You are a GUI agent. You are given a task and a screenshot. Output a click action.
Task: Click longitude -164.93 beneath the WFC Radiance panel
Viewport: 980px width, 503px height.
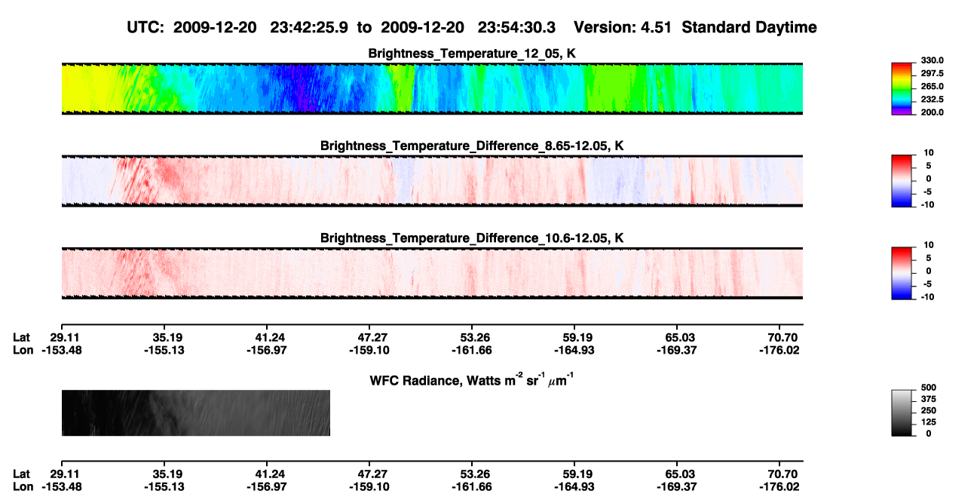click(x=574, y=486)
